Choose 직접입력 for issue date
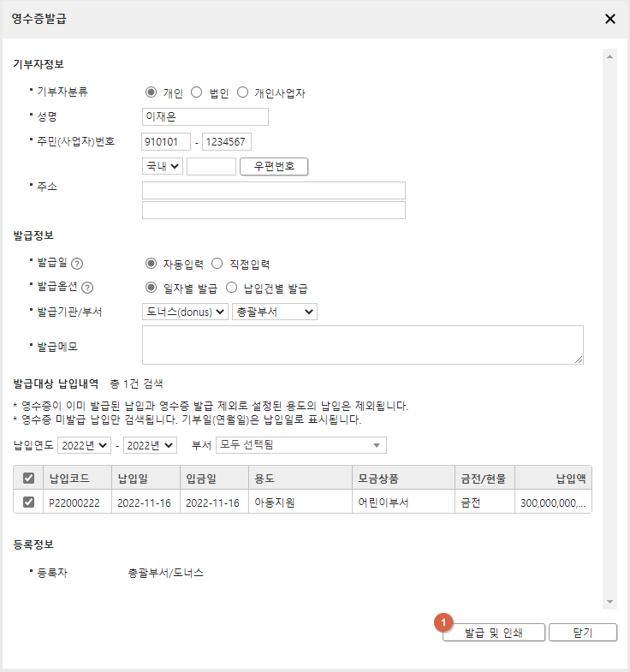Image resolution: width=630 pixels, height=672 pixels. tap(217, 264)
